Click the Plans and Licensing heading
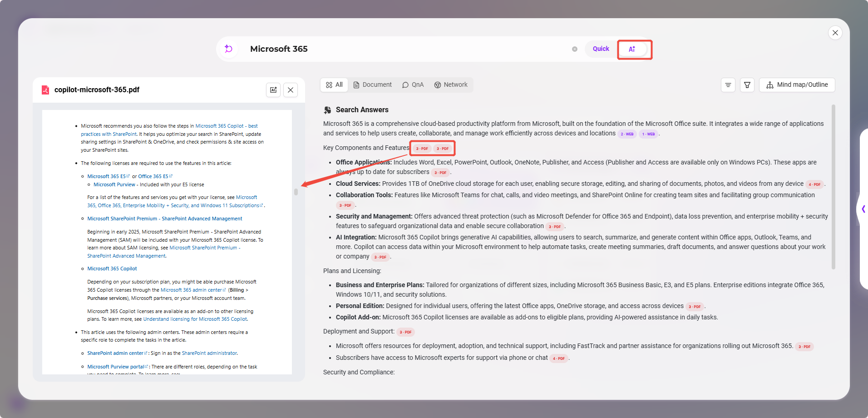The width and height of the screenshot is (868, 418). pos(352,271)
